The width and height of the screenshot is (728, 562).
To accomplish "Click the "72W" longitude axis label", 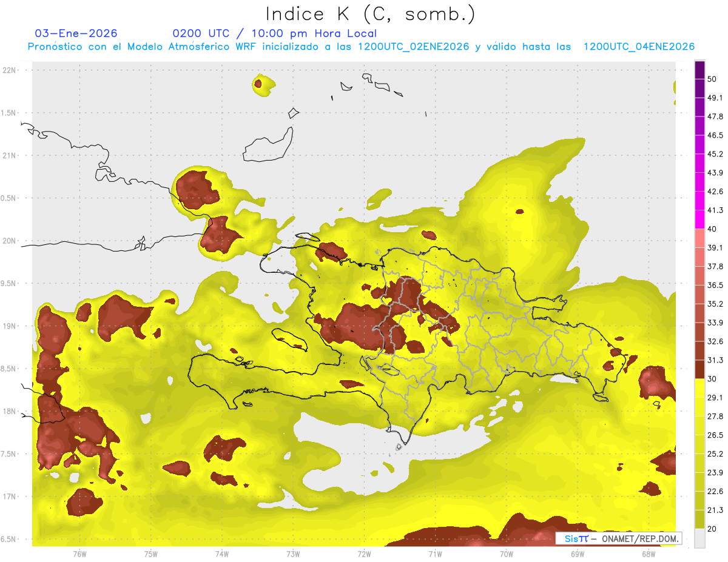I will pyautogui.click(x=364, y=554).
